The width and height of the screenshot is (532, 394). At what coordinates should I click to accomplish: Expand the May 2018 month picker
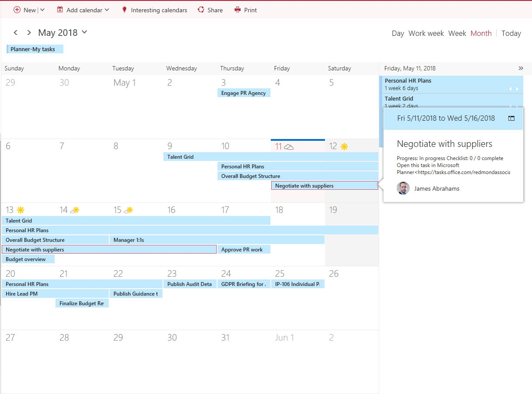[x=84, y=32]
